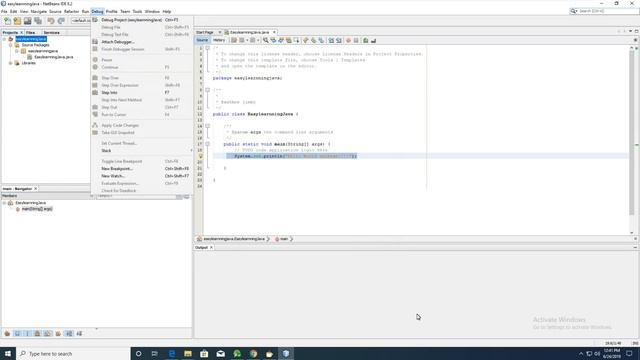
Task: Toggle Show Fields filter in Navigator
Action: tap(17, 334)
